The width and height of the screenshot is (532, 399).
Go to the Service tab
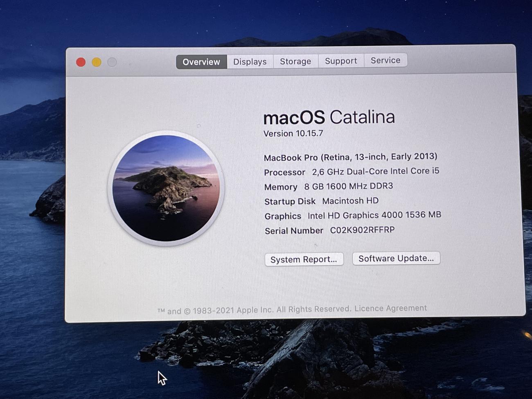pyautogui.click(x=385, y=60)
